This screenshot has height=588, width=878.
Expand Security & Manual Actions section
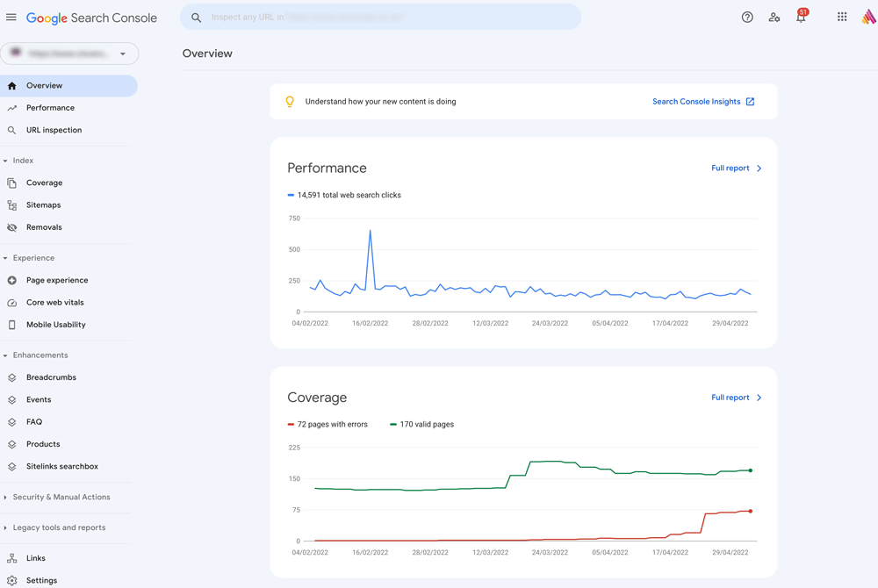(5, 498)
